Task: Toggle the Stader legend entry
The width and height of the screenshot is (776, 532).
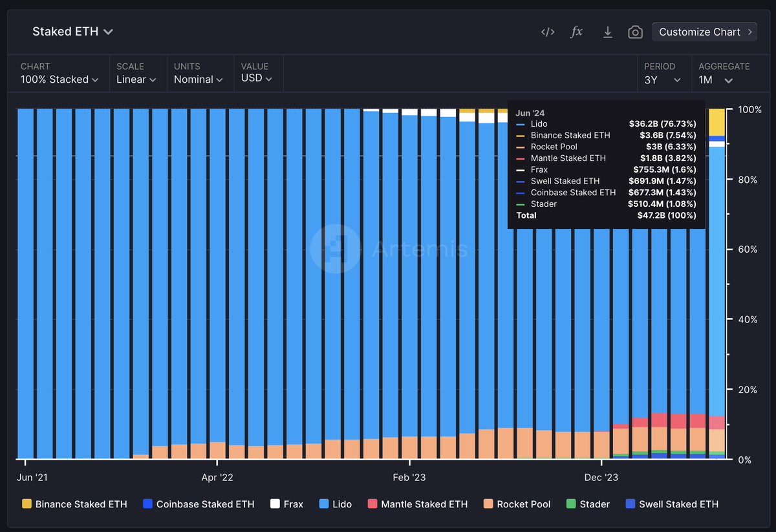Action: pyautogui.click(x=587, y=504)
